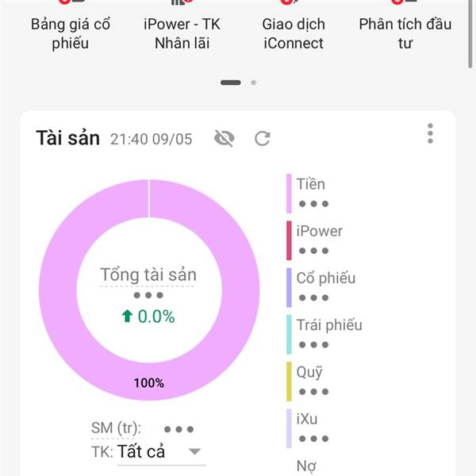This screenshot has width=476, height=476.
Task: Select Tiền legend color bar
Action: (x=289, y=194)
